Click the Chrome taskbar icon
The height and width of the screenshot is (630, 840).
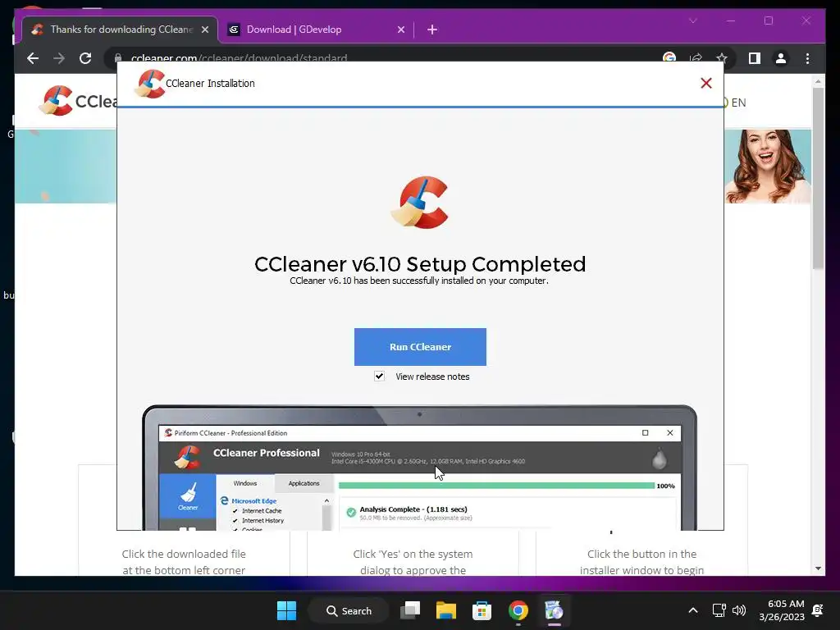[518, 610]
